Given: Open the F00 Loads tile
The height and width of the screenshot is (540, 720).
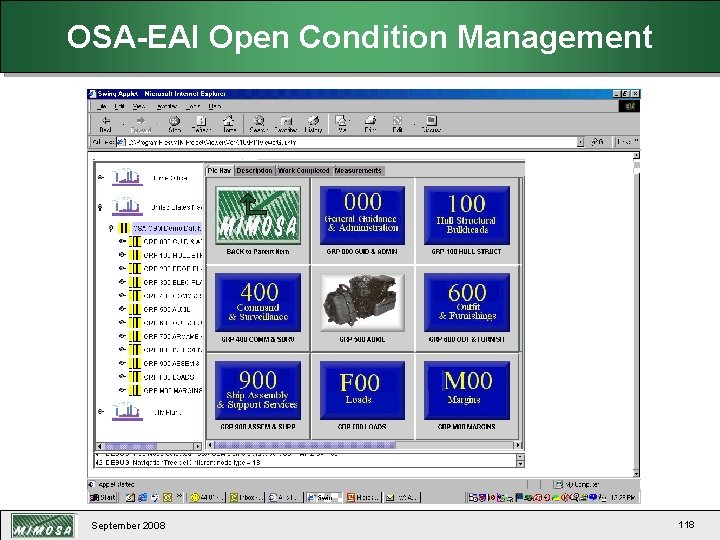Looking at the screenshot, I should pos(362,390).
